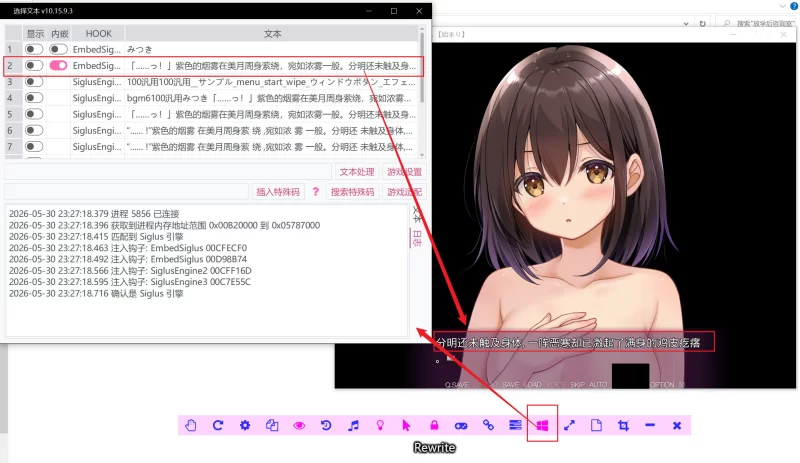Click SKIP in the game menu
This screenshot has height=463, width=800.
[x=577, y=384]
